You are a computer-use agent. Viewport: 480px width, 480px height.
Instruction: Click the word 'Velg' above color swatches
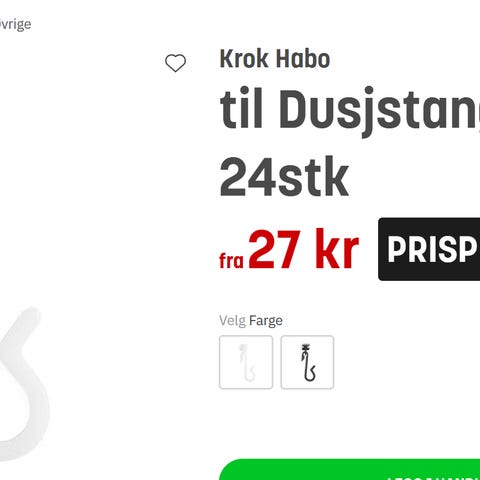[x=233, y=321]
